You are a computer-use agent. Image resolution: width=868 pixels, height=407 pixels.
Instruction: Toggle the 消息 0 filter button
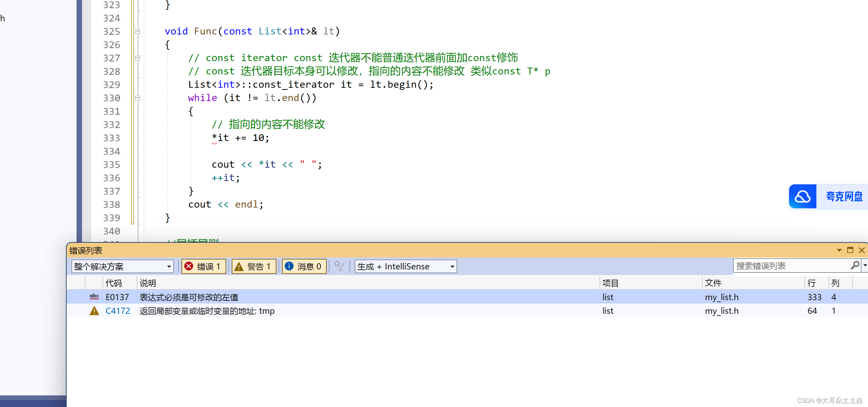point(304,266)
